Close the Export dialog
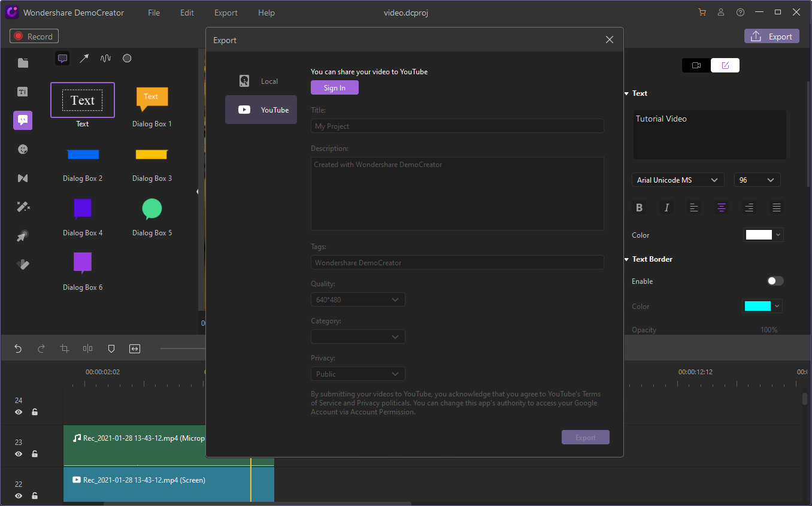The image size is (812, 506). [610, 40]
